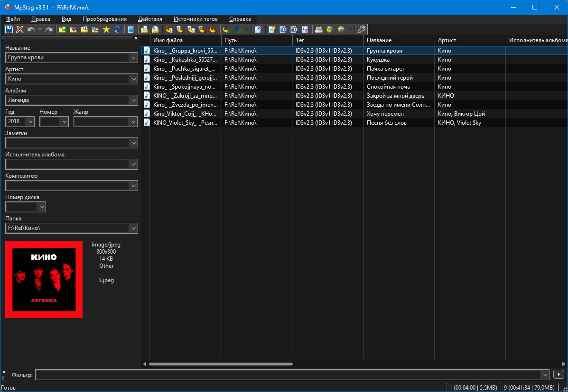Click the Export icon with curved arrow
The image size is (568, 392).
[272, 30]
